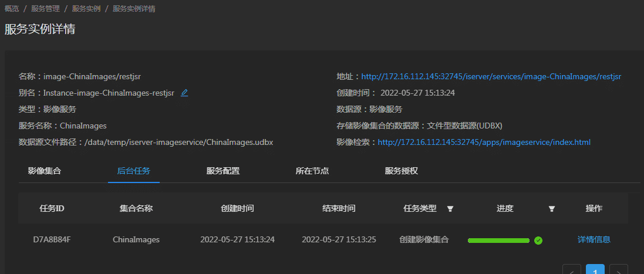Go to next page arrow

coord(619,269)
